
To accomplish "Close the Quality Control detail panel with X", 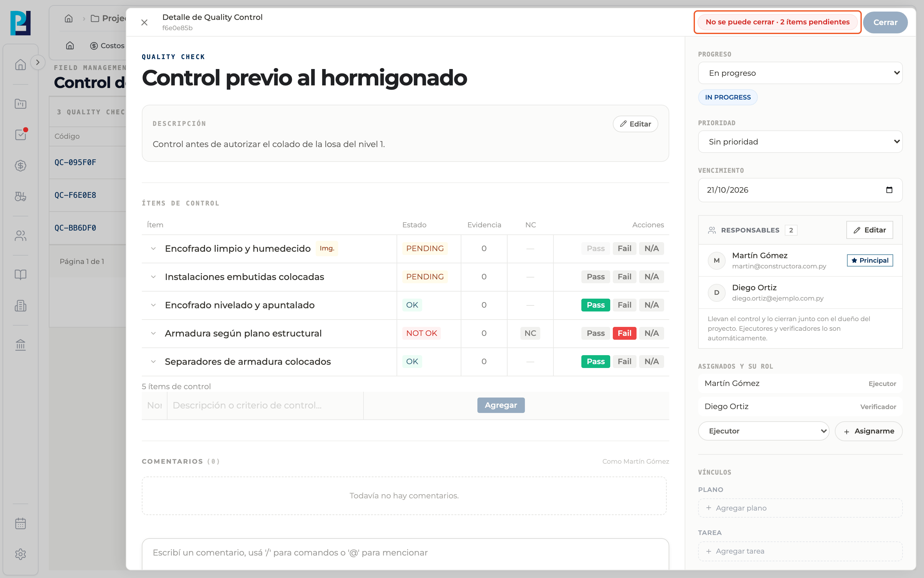I will [x=144, y=22].
